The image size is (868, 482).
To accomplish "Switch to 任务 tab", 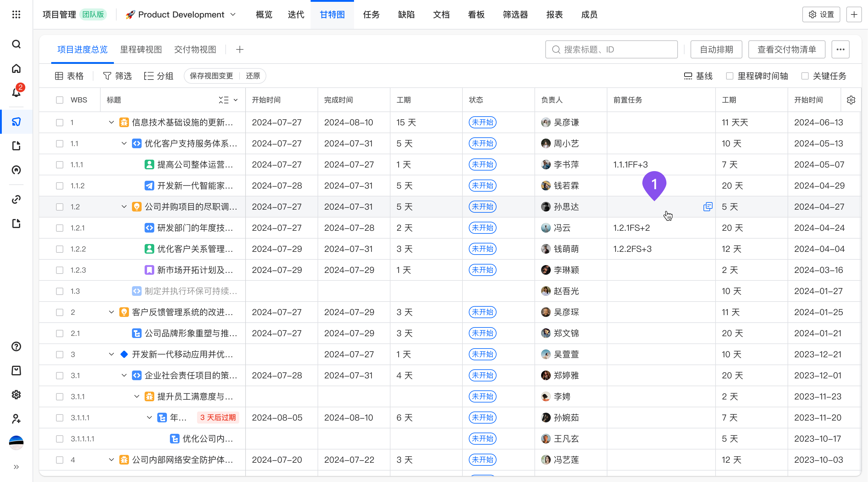I will [x=371, y=14].
